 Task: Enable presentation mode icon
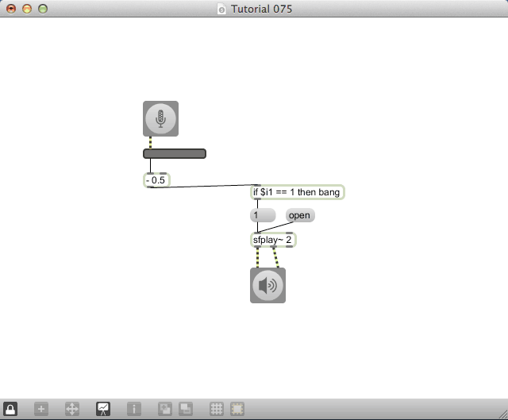click(103, 409)
